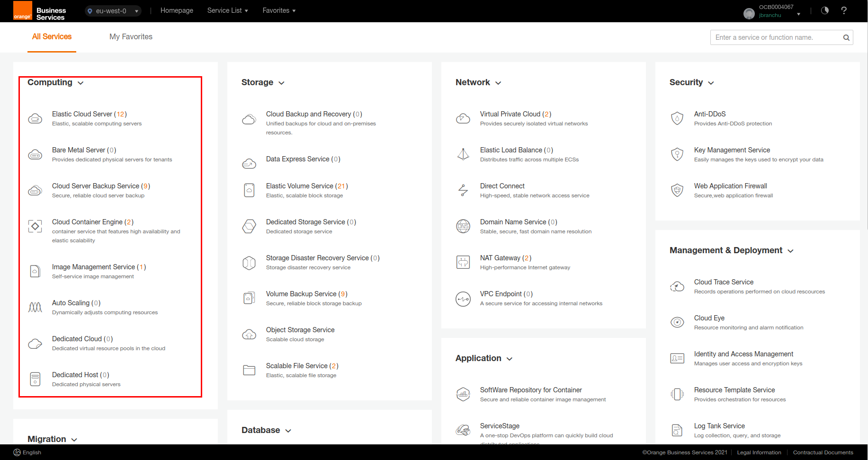Click the Cloud Trace Service icon
The height and width of the screenshot is (460, 868).
tap(677, 286)
